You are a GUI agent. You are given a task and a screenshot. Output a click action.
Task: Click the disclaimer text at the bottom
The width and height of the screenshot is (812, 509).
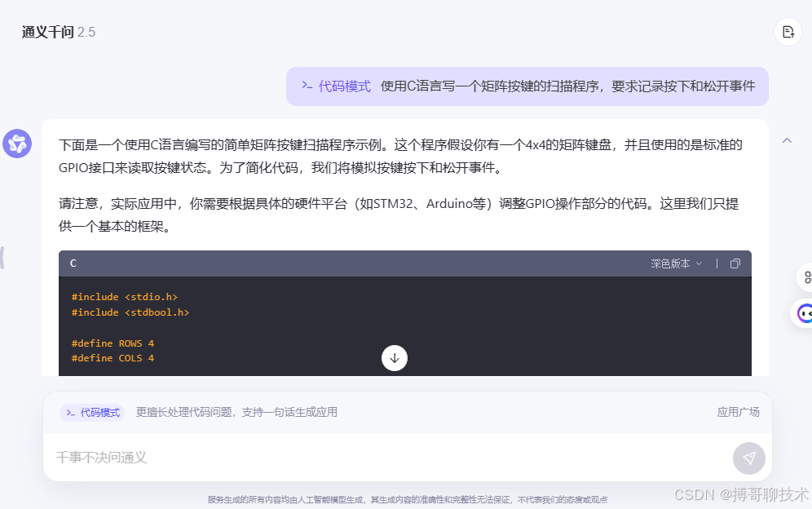pos(408,500)
